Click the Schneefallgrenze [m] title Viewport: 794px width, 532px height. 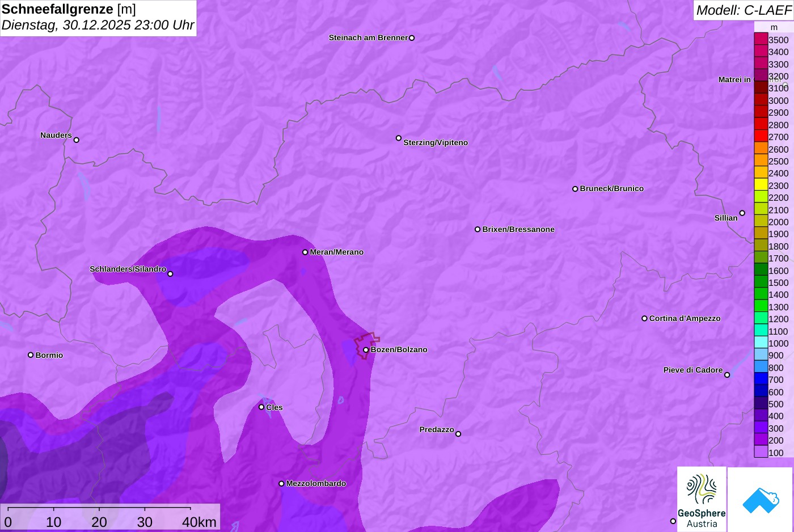(69, 9)
